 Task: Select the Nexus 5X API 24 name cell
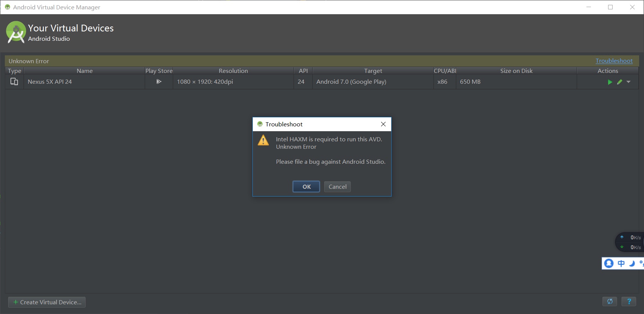tap(85, 81)
